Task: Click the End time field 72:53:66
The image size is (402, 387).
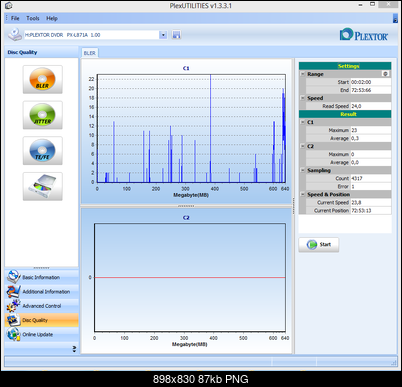Action: pyautogui.click(x=370, y=90)
